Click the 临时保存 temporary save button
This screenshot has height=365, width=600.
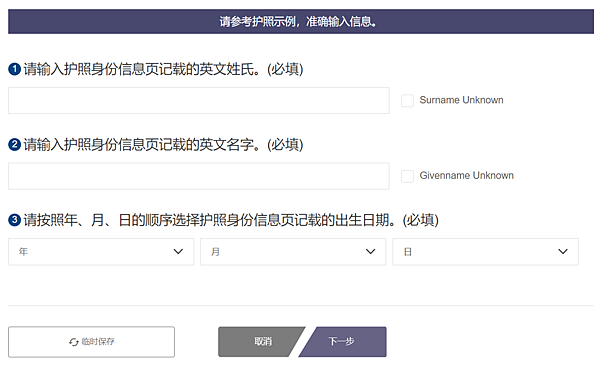[x=91, y=342]
